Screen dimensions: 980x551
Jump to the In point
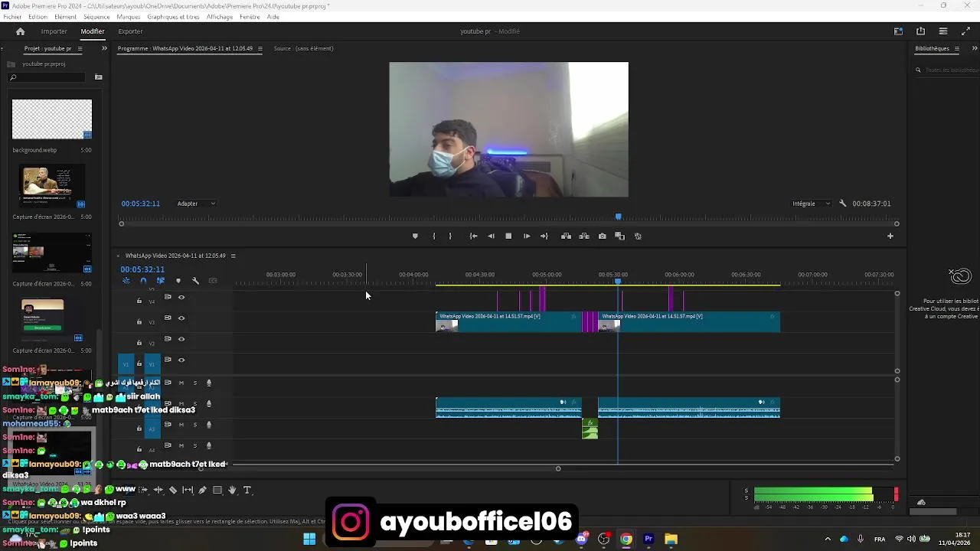coord(473,236)
